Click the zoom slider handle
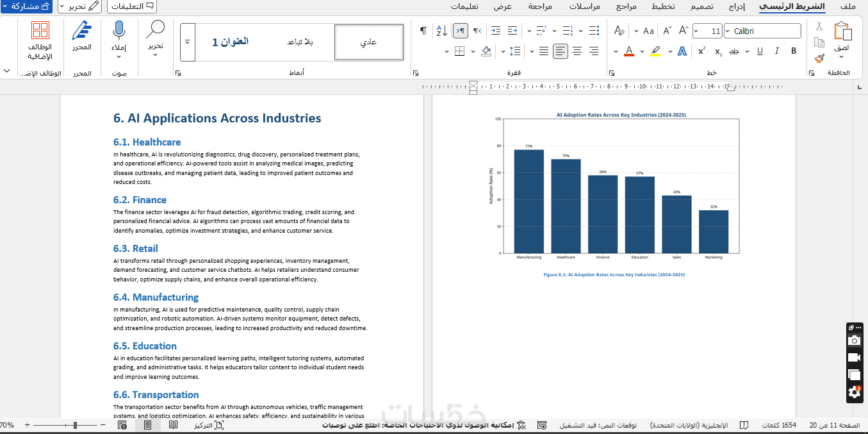 pyautogui.click(x=76, y=425)
